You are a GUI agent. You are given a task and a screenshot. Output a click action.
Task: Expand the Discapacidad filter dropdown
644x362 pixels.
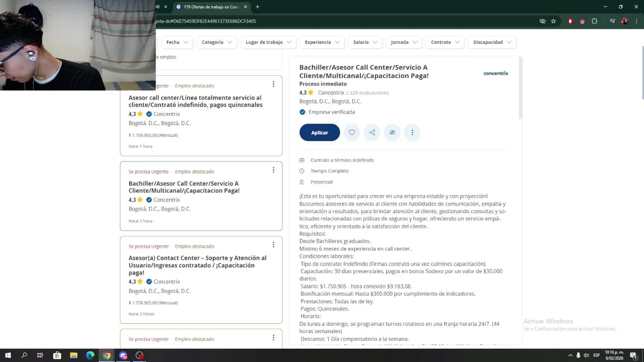pos(492,42)
